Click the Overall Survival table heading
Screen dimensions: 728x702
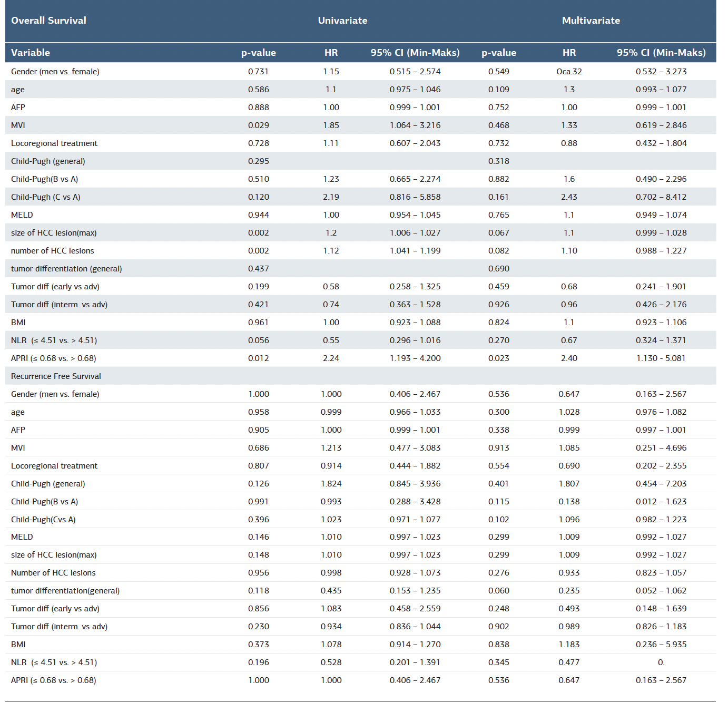(x=48, y=21)
